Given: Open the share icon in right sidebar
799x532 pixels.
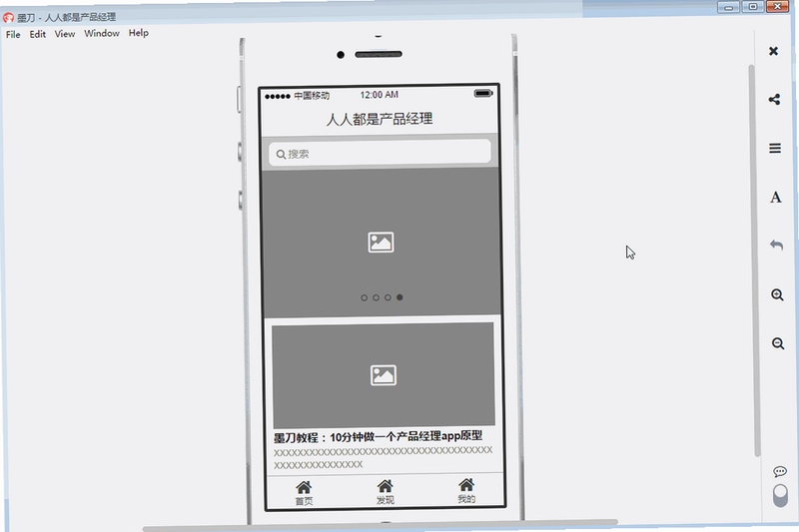Looking at the screenshot, I should point(775,99).
